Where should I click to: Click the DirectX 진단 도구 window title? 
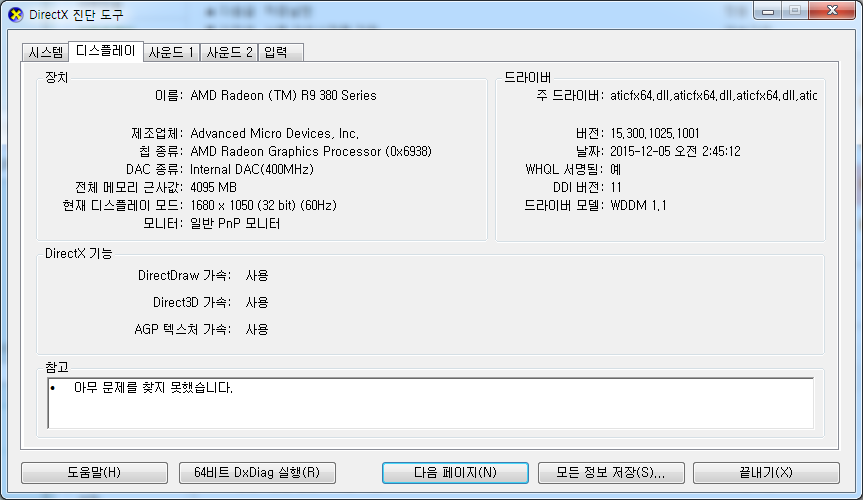tap(76, 15)
